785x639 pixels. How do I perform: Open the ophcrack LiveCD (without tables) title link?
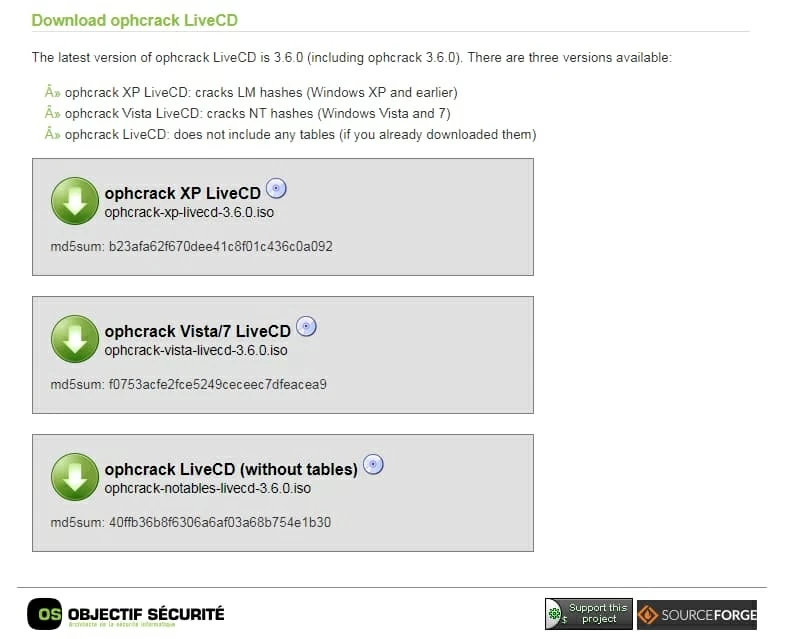pyautogui.click(x=231, y=470)
